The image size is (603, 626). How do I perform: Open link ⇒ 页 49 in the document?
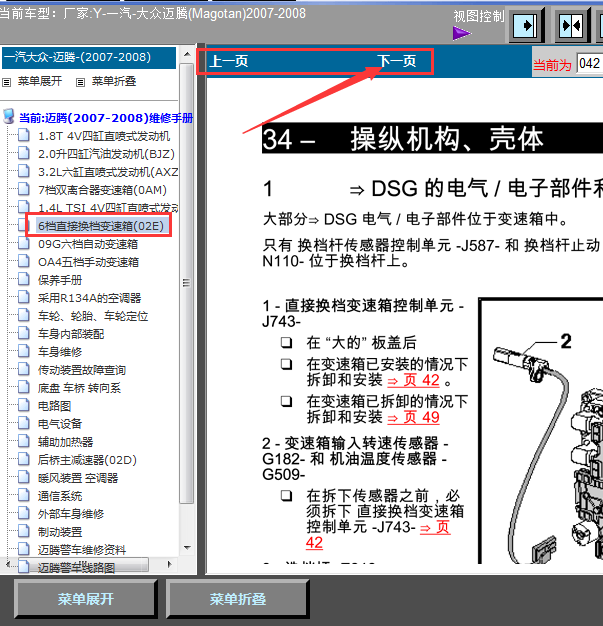click(x=413, y=417)
